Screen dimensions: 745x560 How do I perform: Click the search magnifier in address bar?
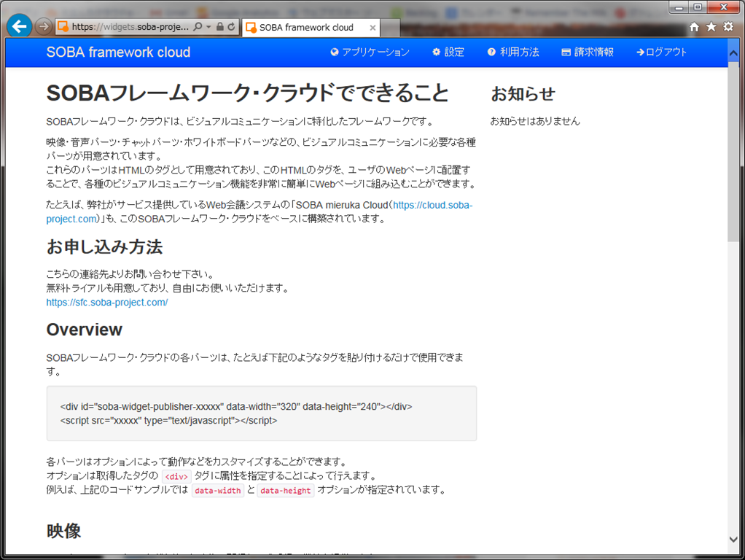pyautogui.click(x=198, y=27)
